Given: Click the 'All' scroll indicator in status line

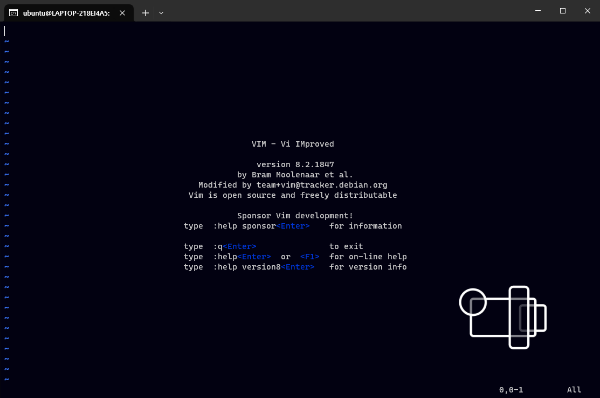Looking at the screenshot, I should pos(574,390).
